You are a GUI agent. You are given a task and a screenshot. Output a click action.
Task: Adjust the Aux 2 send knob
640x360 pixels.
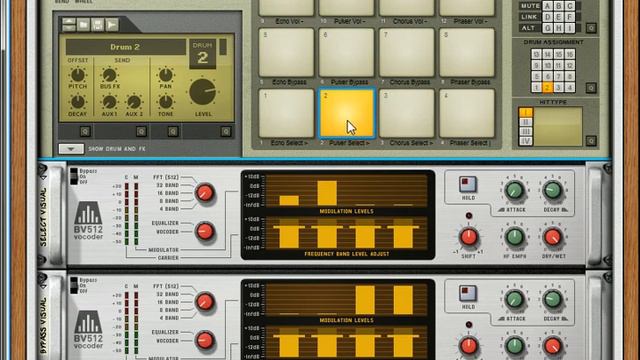tap(134, 102)
